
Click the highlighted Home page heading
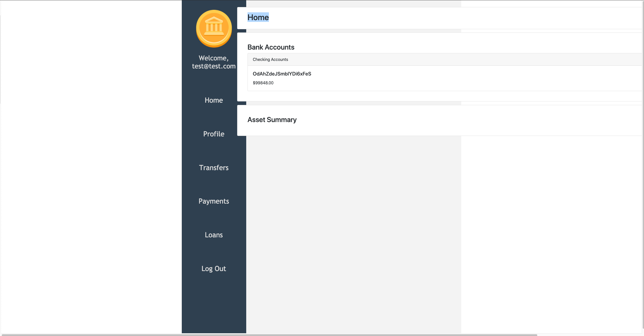coord(258,17)
